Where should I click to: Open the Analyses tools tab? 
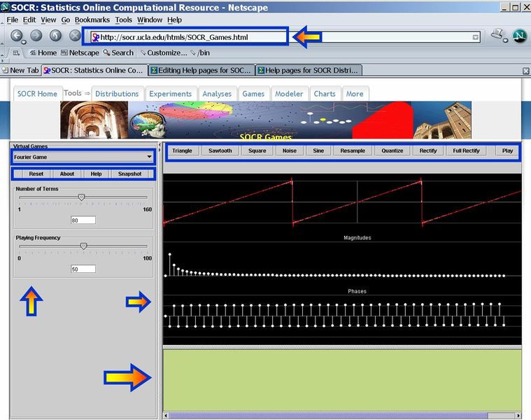point(217,94)
